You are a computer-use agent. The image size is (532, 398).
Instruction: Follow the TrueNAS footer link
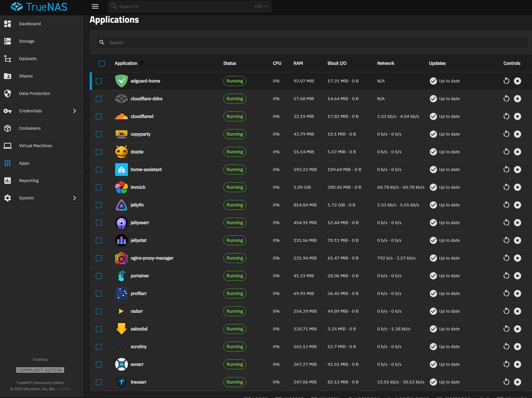tap(63, 389)
